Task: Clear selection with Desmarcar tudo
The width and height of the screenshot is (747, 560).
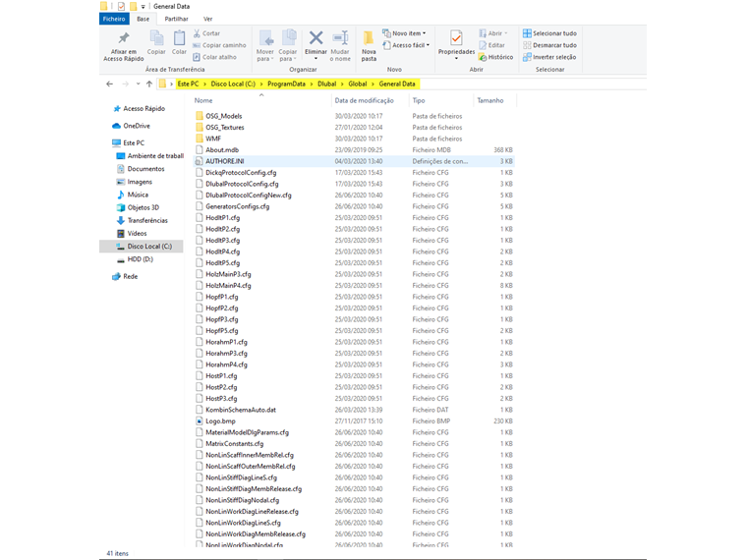Action: click(549, 45)
